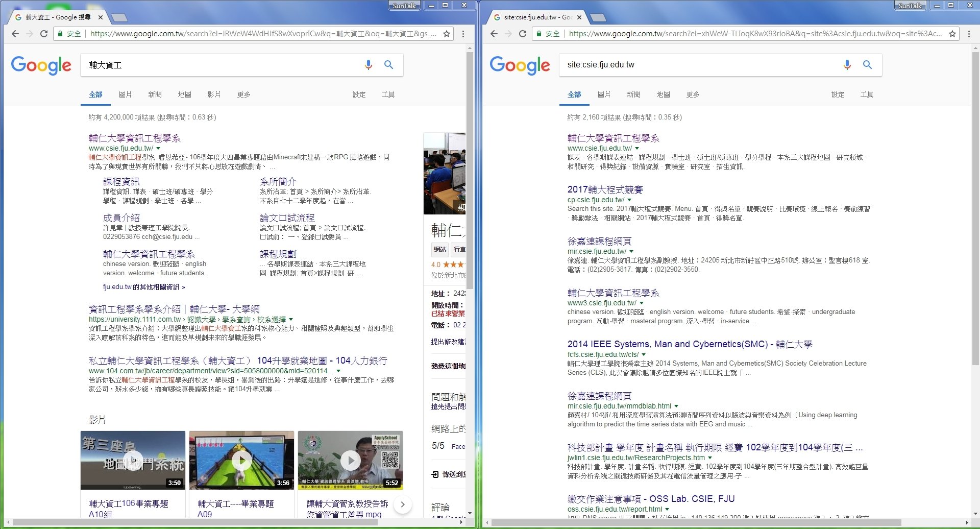Expand dropdown arrow beside mir.csie.fju.edu.tw/mmdblab.html
Image resolution: width=980 pixels, height=529 pixels.
(676, 406)
